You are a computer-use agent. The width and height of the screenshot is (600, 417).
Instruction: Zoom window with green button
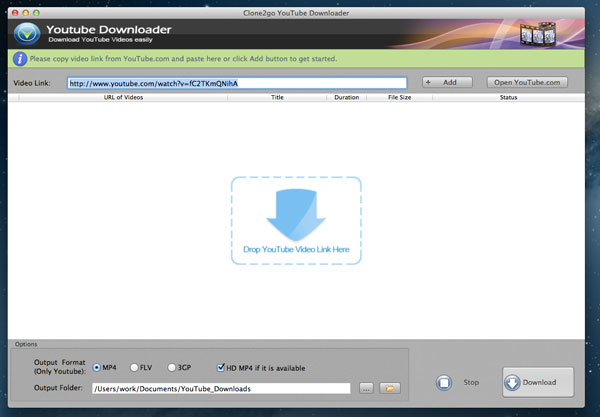36,13
